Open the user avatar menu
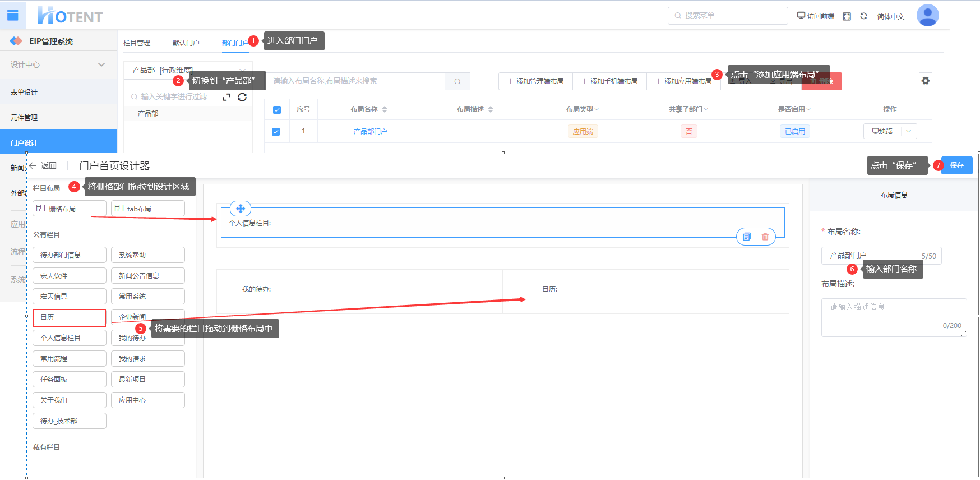This screenshot has height=480, width=980. pos(927,15)
